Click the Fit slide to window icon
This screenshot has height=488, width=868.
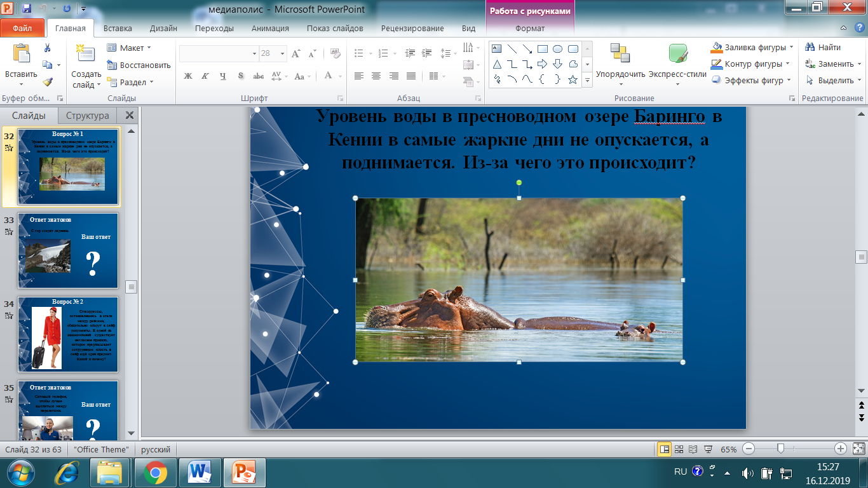point(858,449)
